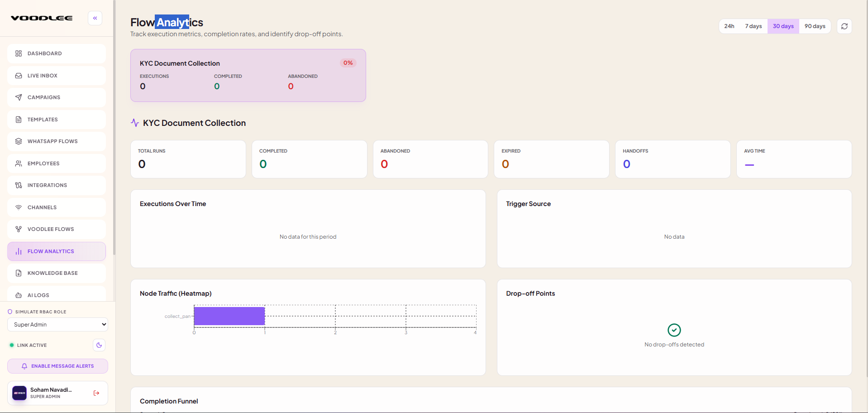The image size is (868, 413).
Task: Collapse the sidebar with the double-chevron icon
Action: point(95,18)
